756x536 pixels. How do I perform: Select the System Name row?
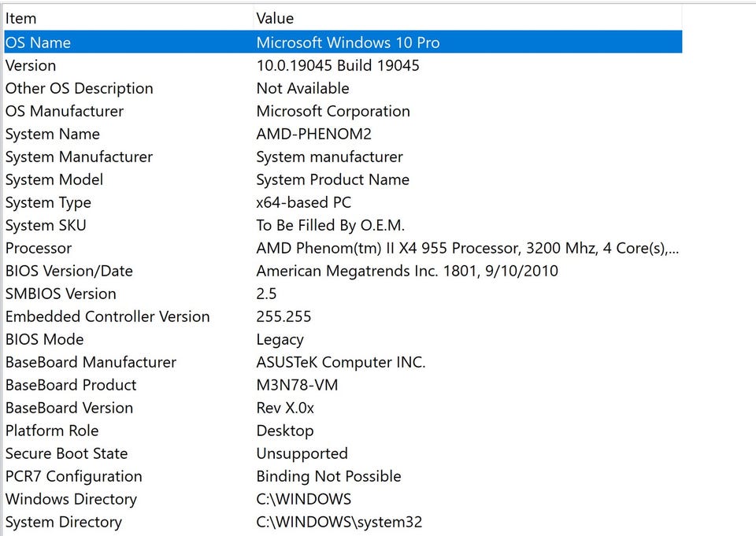(x=53, y=134)
